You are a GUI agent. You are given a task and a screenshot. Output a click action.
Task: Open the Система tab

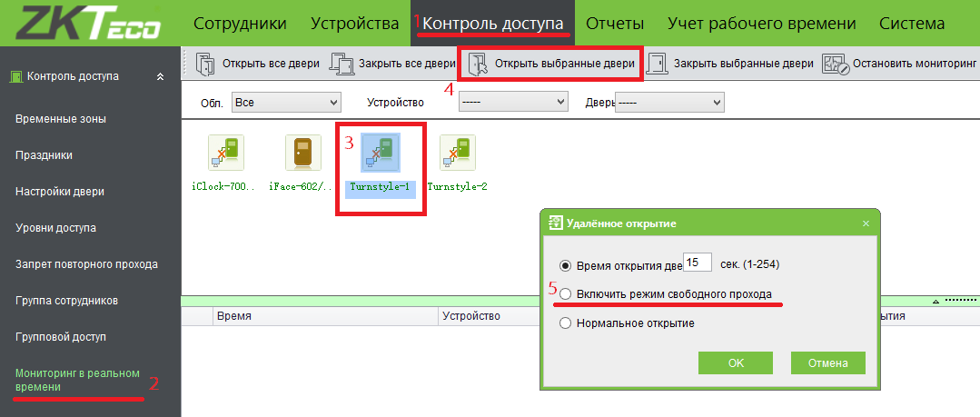point(912,24)
